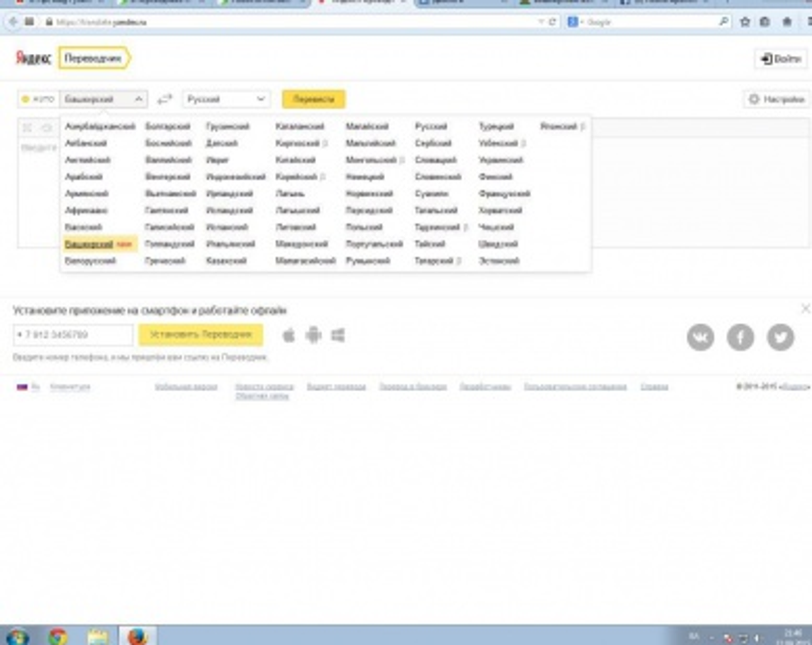Open the Настройка settings menu
The image size is (812, 645).
(x=776, y=99)
